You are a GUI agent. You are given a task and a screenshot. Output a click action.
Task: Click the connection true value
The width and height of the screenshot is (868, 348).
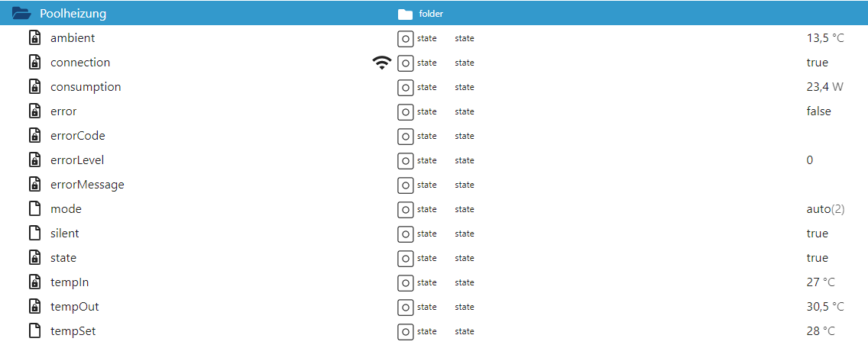[x=817, y=63]
